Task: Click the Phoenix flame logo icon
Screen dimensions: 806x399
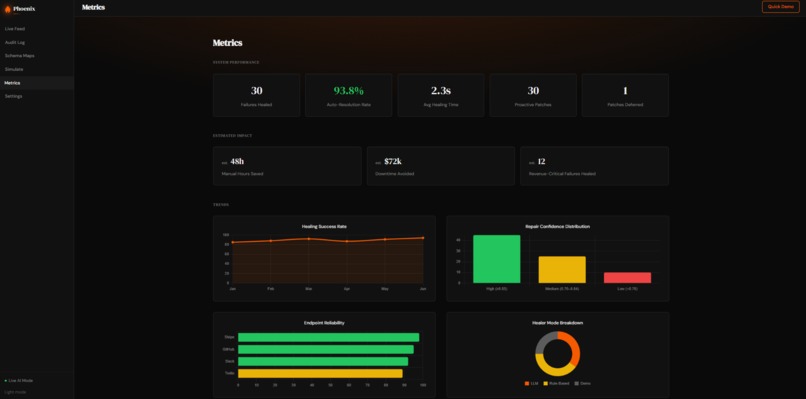Action: click(8, 9)
